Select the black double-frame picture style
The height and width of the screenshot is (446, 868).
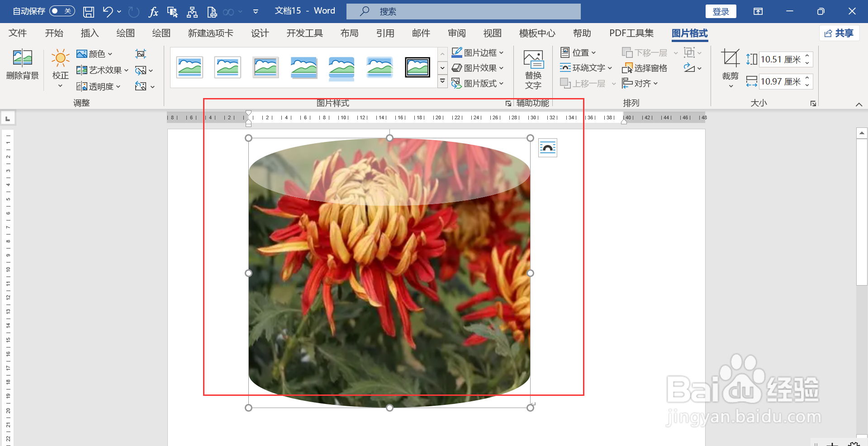pyautogui.click(x=417, y=67)
